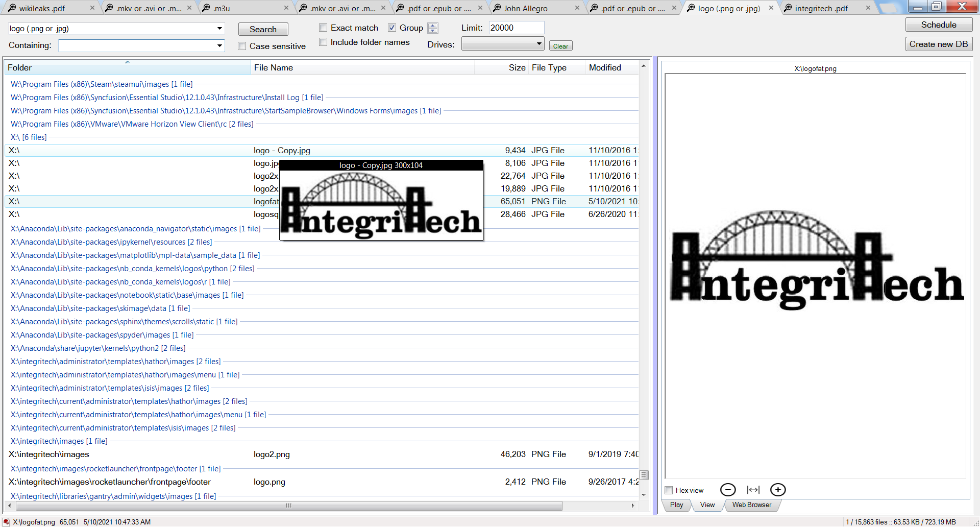Viewport: 980px width, 527px height.
Task: Click the Create new DB button
Action: [939, 44]
